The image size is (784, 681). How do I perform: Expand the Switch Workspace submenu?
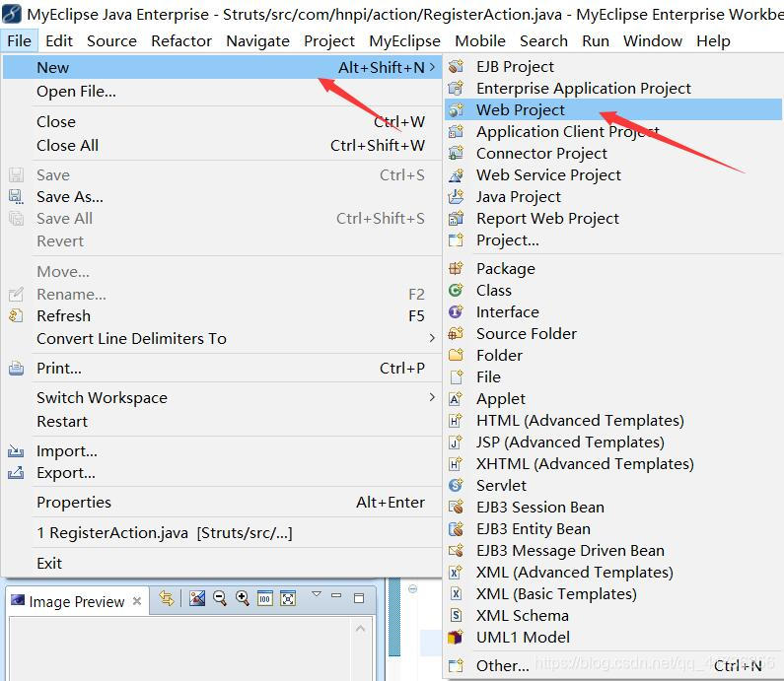tap(432, 397)
